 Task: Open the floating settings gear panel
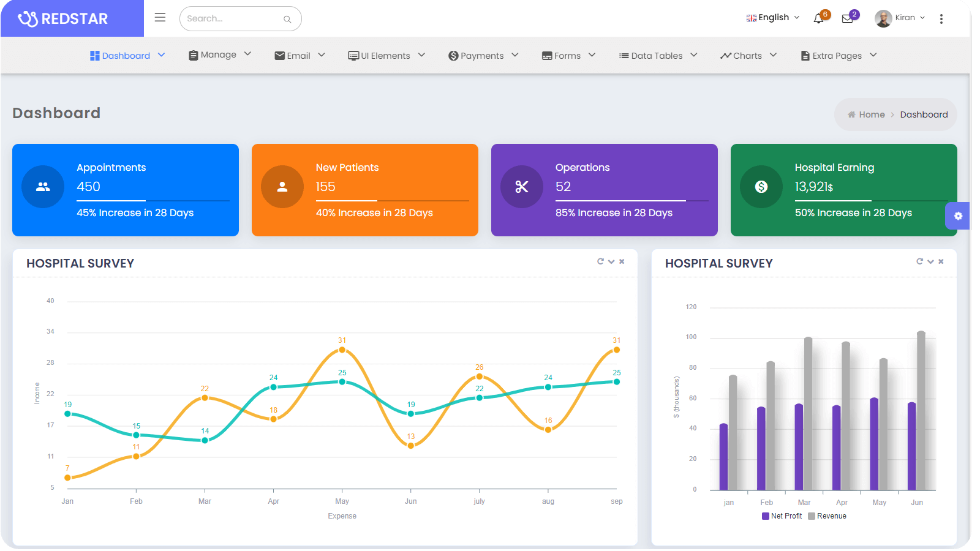click(x=958, y=216)
